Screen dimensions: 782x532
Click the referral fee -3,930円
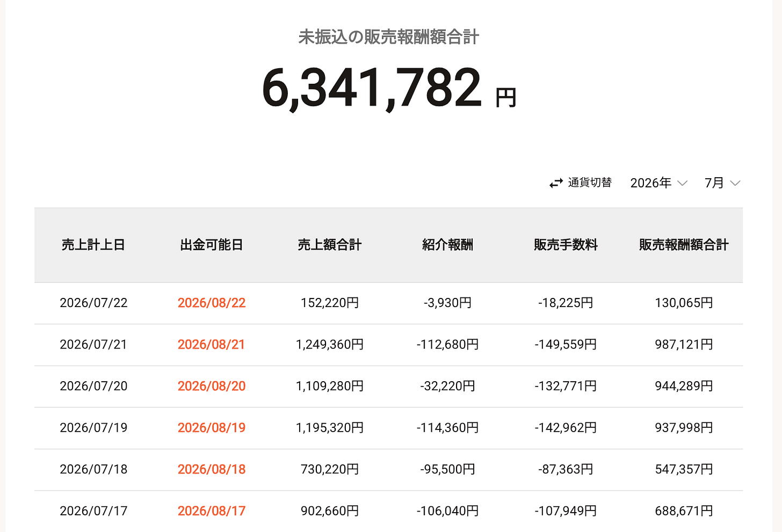click(x=448, y=303)
